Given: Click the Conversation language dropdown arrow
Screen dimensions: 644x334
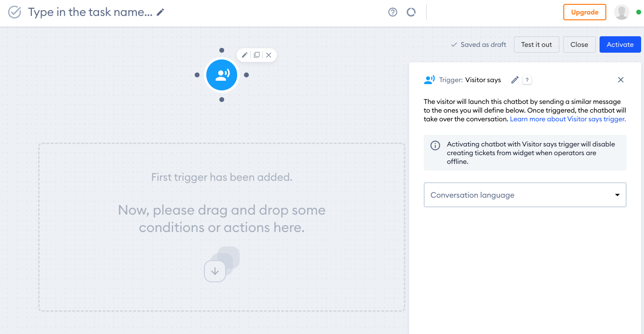Looking at the screenshot, I should (617, 195).
